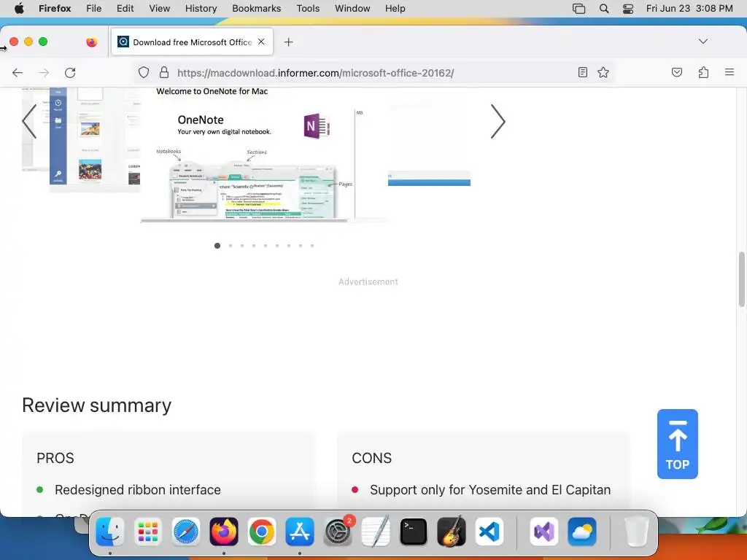The height and width of the screenshot is (560, 747).
Task: Click the vertical page scrollbar thumb
Action: pyautogui.click(x=741, y=279)
